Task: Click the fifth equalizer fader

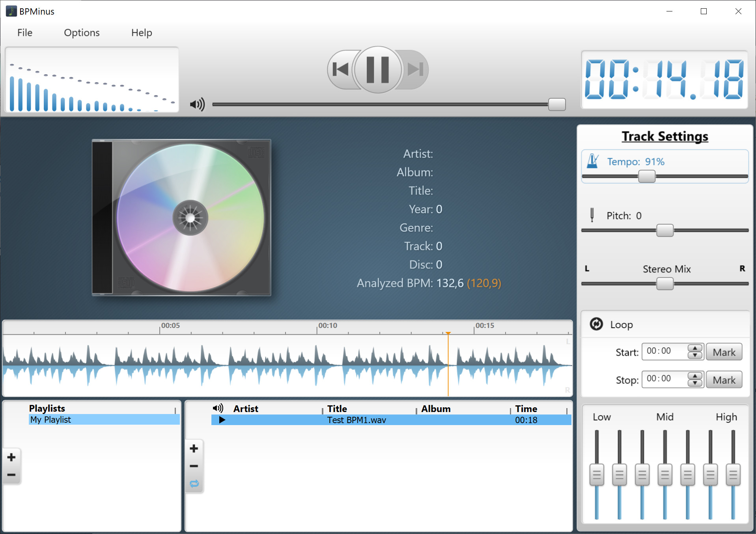Action: pos(688,475)
